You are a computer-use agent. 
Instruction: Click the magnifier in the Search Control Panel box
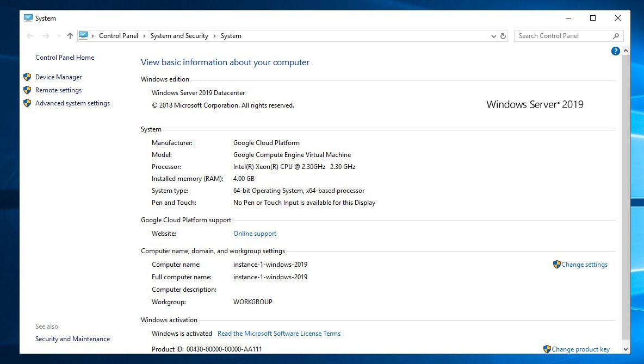[616, 35]
